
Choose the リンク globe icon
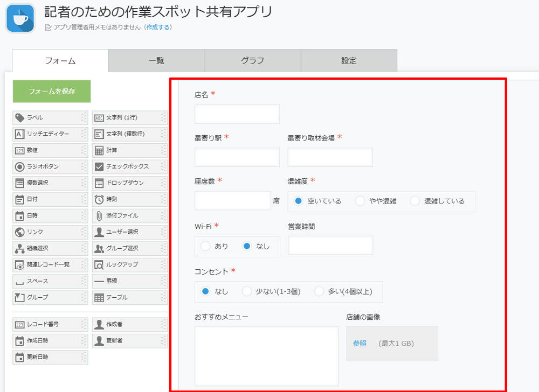19,232
